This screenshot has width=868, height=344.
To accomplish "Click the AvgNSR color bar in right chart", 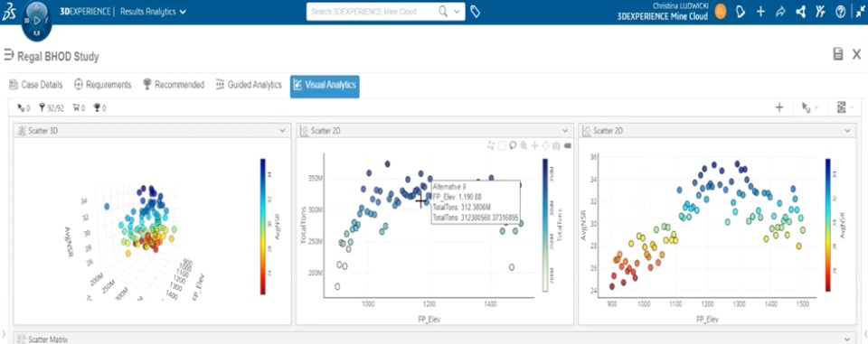I will [827, 225].
